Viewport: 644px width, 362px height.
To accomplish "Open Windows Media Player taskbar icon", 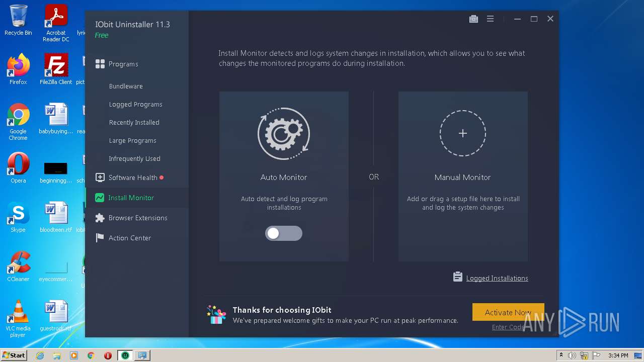I will click(74, 355).
